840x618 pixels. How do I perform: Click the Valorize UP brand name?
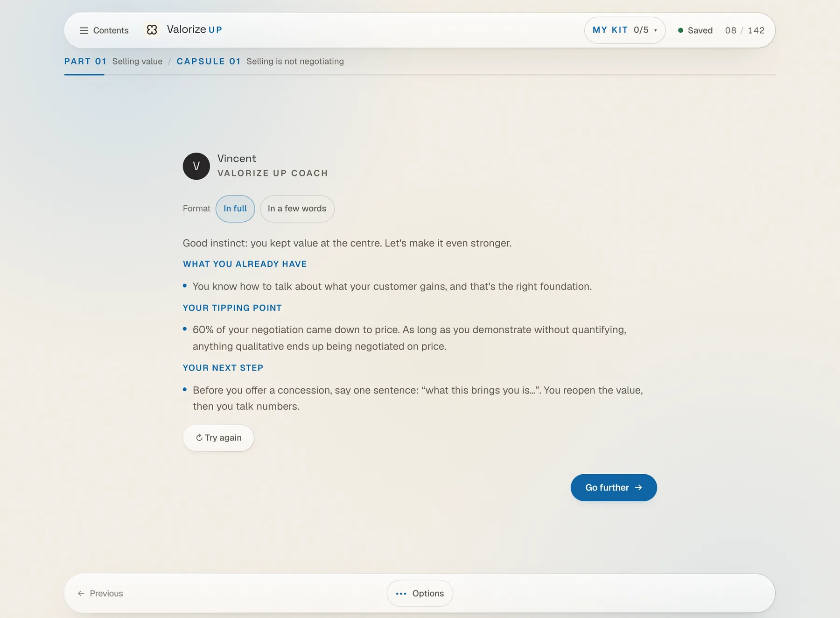point(195,29)
